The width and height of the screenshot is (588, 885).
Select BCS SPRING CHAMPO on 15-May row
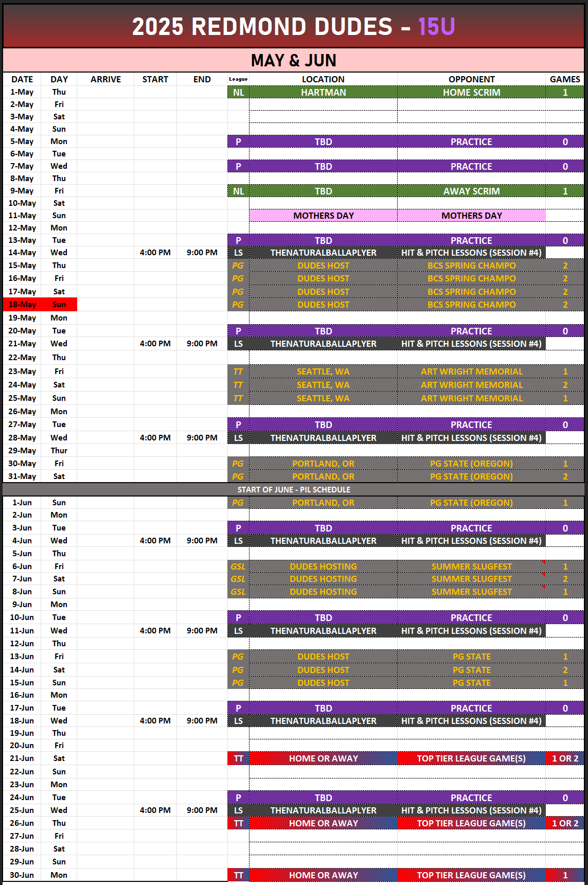[x=471, y=265]
